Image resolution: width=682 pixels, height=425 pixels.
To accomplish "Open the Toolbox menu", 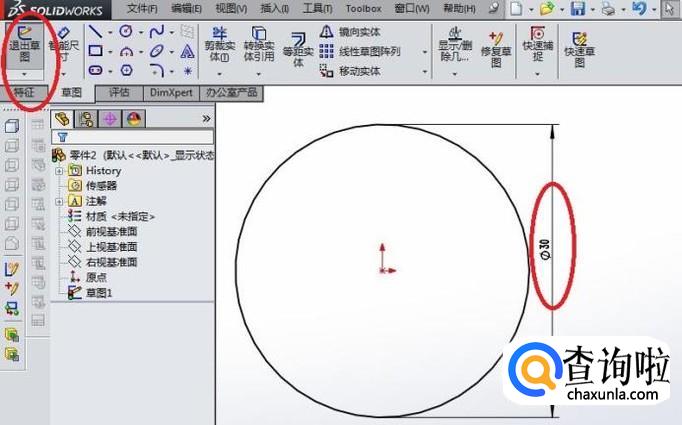I will [x=364, y=8].
